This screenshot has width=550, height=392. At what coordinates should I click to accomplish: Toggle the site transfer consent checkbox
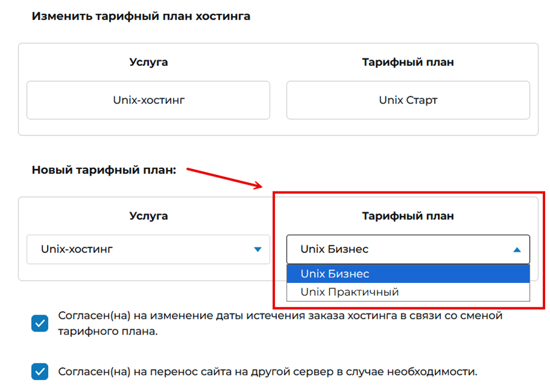40,371
